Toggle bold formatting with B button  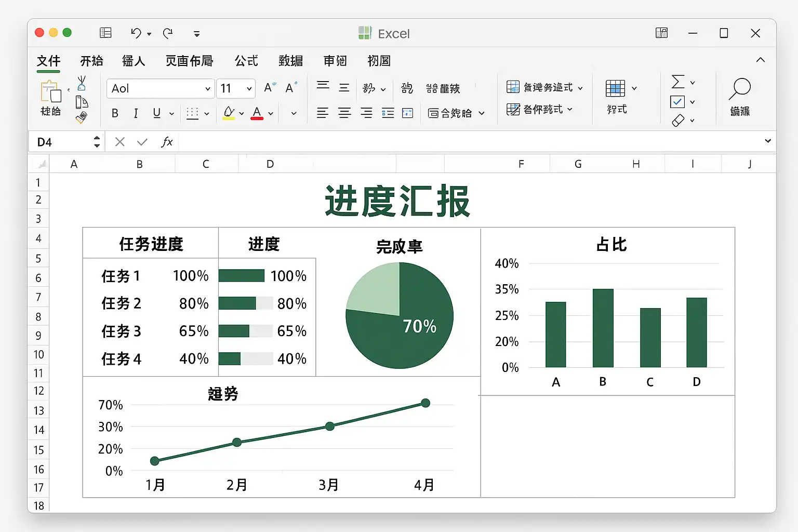115,113
